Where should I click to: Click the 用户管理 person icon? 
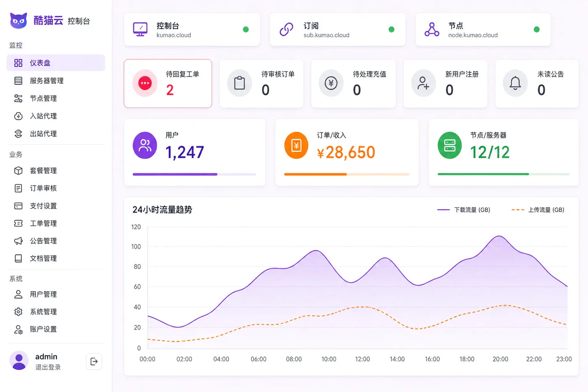click(18, 295)
